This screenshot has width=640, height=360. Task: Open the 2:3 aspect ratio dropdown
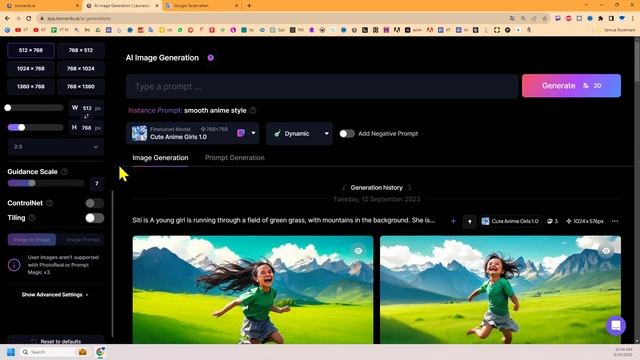pos(56,147)
